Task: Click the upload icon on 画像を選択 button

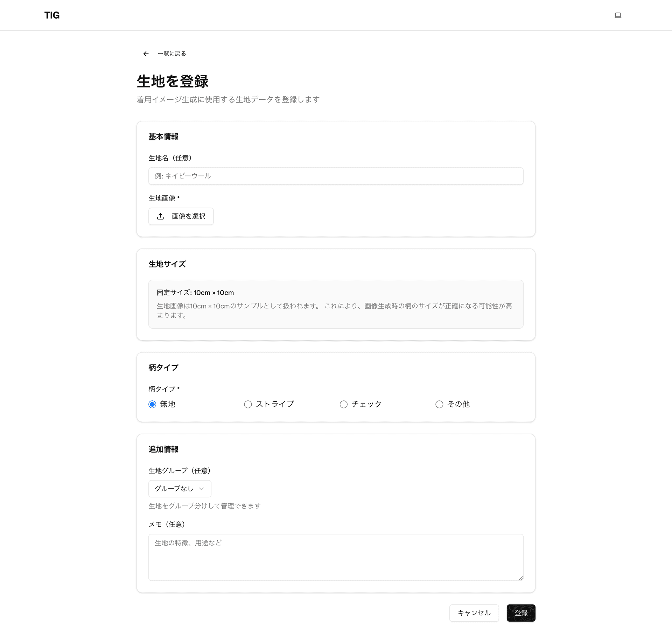Action: pyautogui.click(x=160, y=216)
